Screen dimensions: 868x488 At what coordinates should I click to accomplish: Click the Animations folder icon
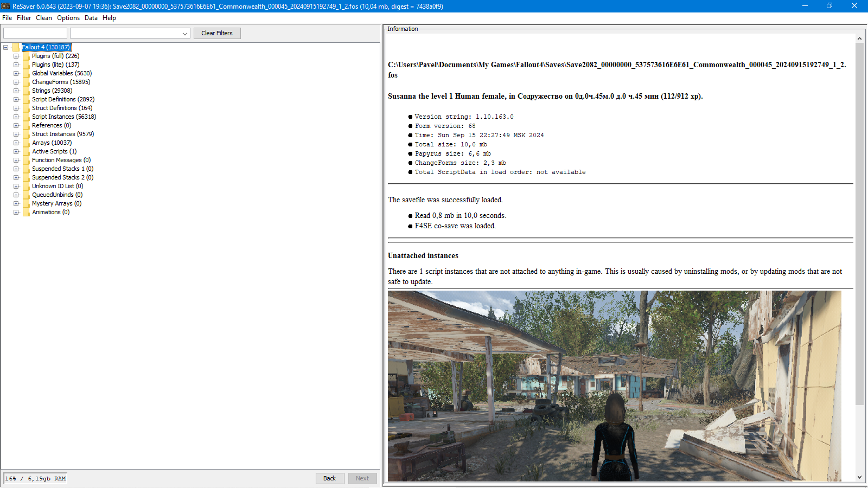[26, 212]
